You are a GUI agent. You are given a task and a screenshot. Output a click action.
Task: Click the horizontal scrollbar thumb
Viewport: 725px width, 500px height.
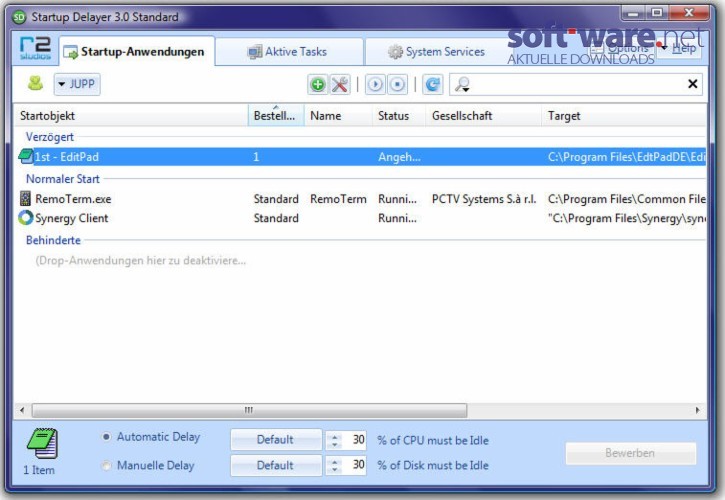tap(249, 410)
